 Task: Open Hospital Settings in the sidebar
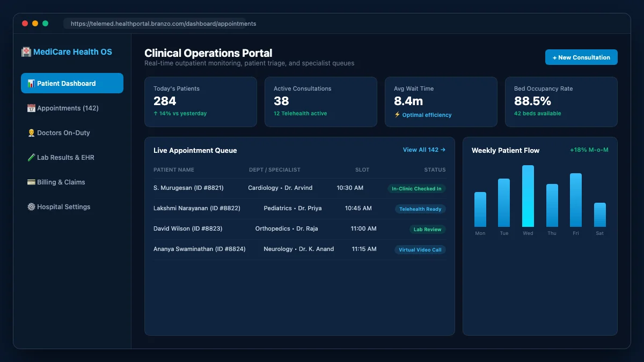point(72,206)
